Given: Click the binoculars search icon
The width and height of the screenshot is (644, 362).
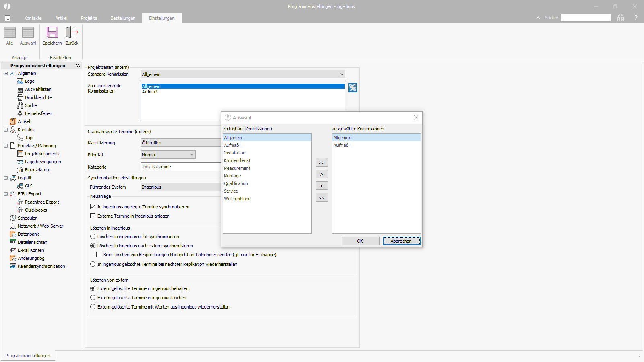Looking at the screenshot, I should pos(621,18).
